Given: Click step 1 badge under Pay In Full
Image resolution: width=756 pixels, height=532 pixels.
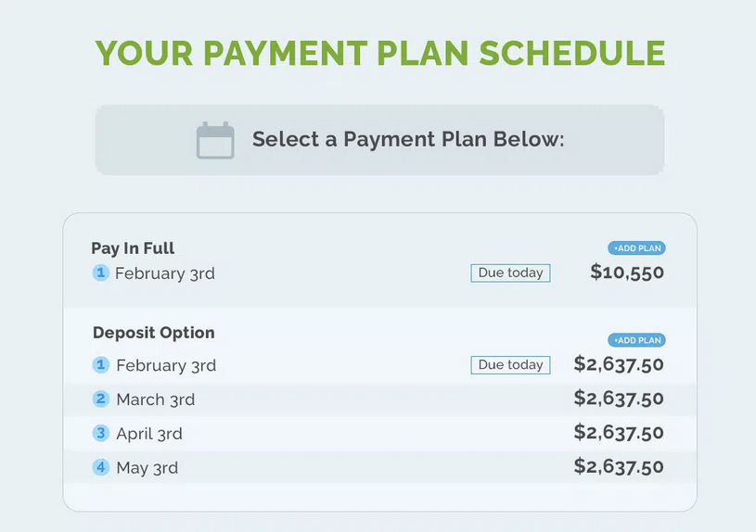Looking at the screenshot, I should coord(101,272).
